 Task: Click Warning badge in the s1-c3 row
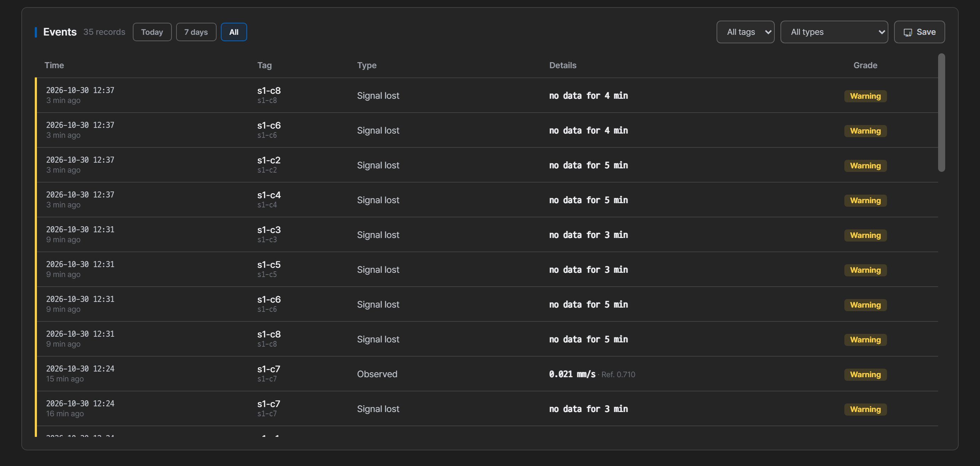tap(865, 235)
